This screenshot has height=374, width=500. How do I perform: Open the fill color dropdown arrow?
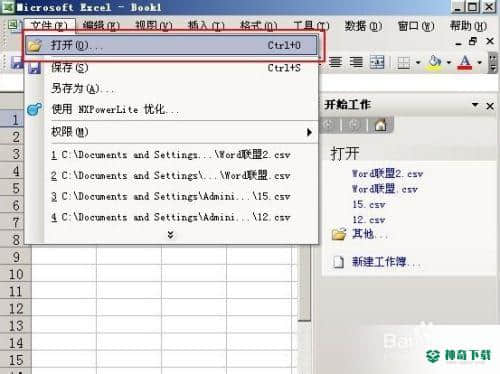point(449,62)
